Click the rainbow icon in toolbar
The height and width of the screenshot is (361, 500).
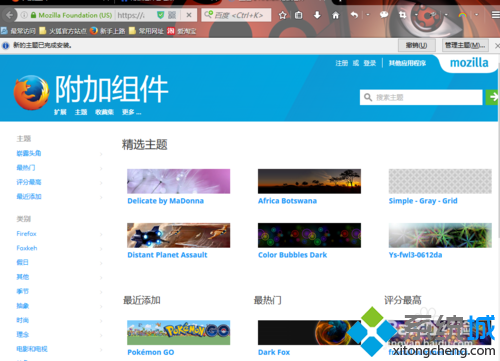click(462, 15)
